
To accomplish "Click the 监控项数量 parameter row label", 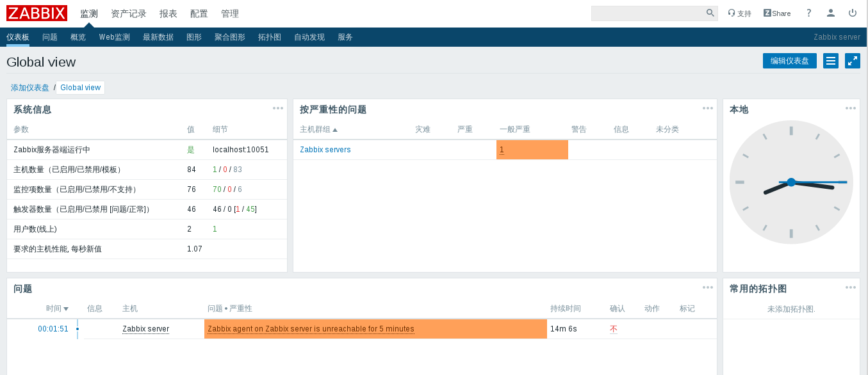I will click(x=76, y=189).
